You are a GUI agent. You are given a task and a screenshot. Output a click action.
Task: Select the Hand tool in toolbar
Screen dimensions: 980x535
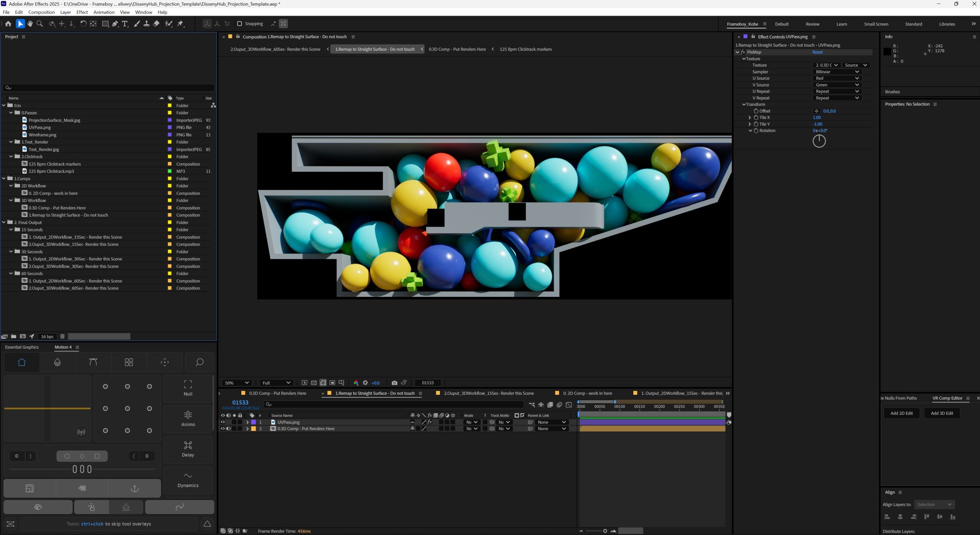(x=30, y=24)
